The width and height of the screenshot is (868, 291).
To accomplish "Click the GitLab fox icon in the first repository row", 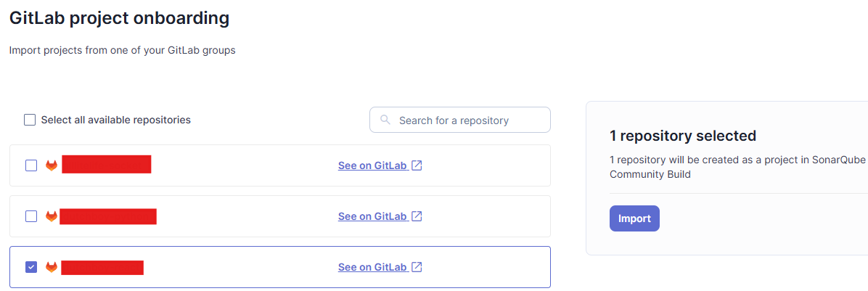I will (x=52, y=165).
